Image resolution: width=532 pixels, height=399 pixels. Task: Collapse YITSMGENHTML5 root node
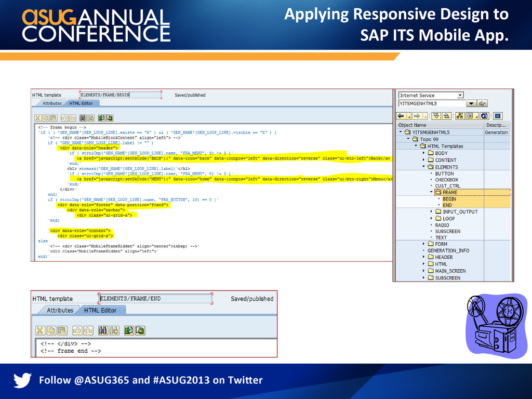point(401,132)
